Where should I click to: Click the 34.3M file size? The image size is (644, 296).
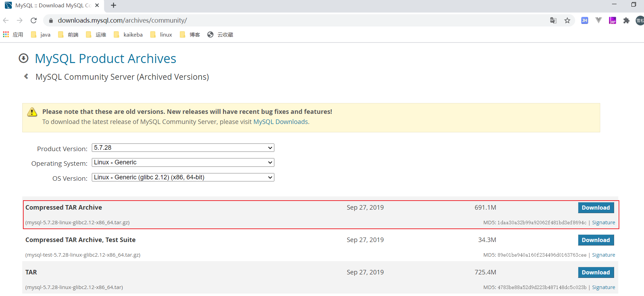pyautogui.click(x=487, y=240)
